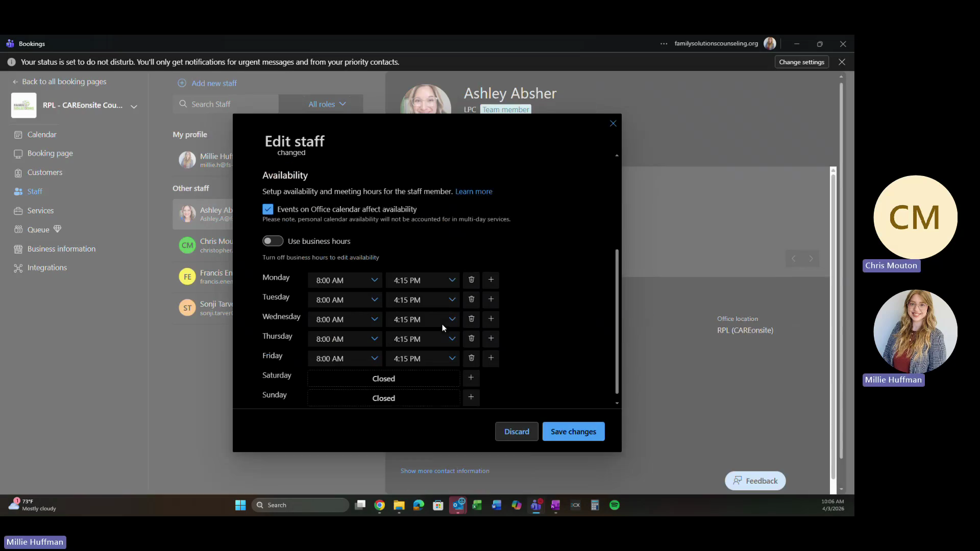Screen dimensions: 980x551
Task: Open Wednesday end time dropdown
Action: pyautogui.click(x=423, y=319)
